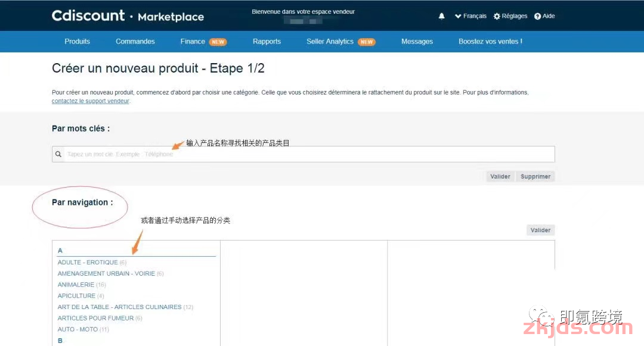Open the Seller Analytics menu
The image size is (644, 346).
pos(330,42)
